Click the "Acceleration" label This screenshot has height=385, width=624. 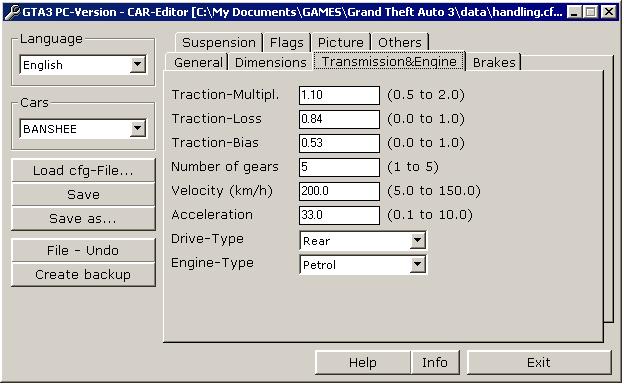[x=212, y=215]
